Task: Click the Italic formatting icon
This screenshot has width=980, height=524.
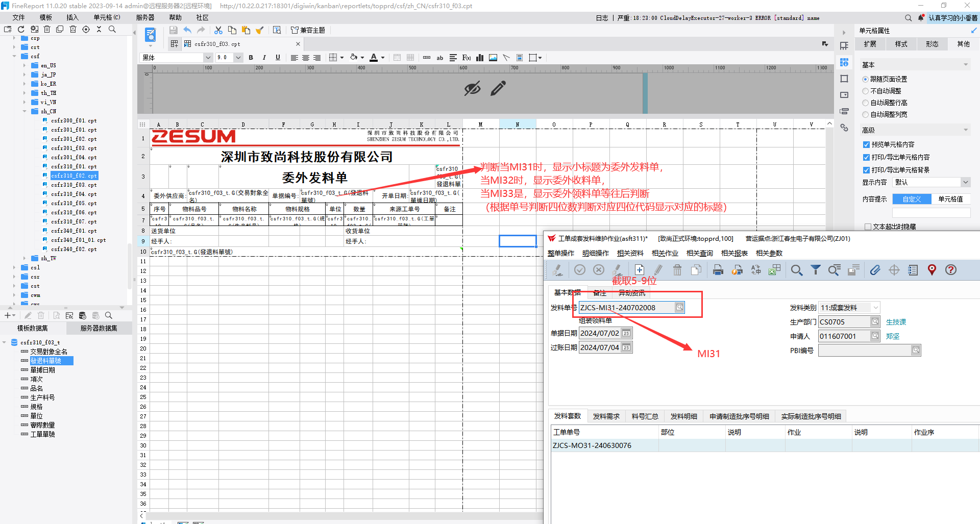Action: click(x=264, y=58)
